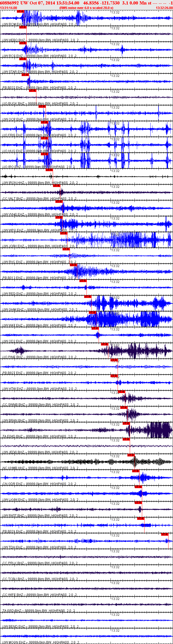The width and height of the screenshot is (173, 644).
Task: Click the epicenter coordinates 46.8356 -121.7330
Action: point(101,3)
